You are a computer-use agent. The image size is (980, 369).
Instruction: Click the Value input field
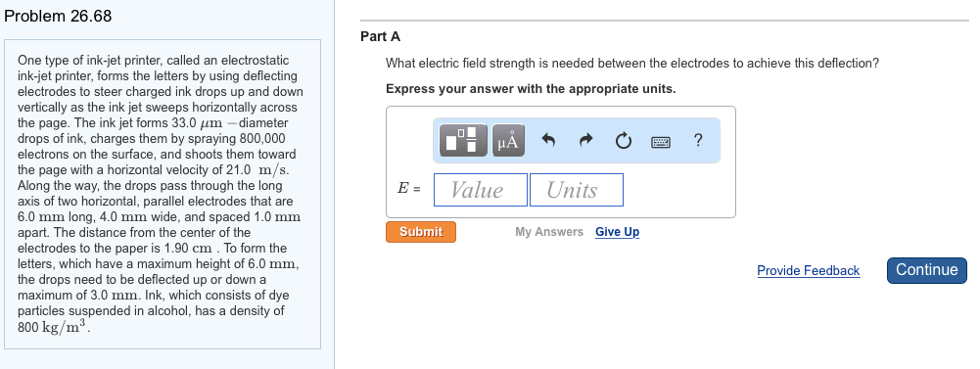pos(481,190)
